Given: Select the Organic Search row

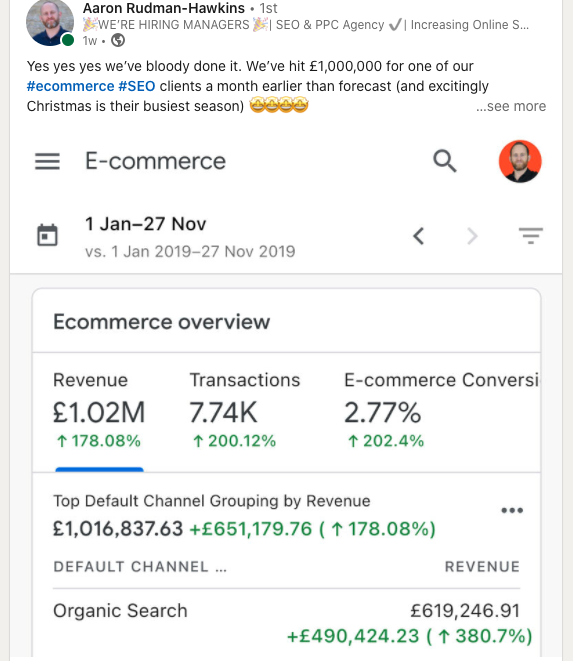Looking at the screenshot, I should pos(287,623).
